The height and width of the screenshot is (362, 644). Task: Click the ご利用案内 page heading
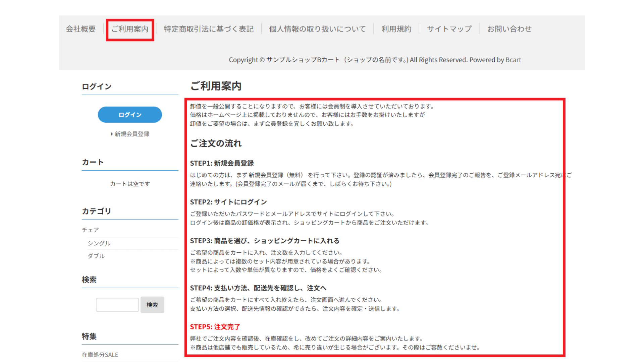216,86
